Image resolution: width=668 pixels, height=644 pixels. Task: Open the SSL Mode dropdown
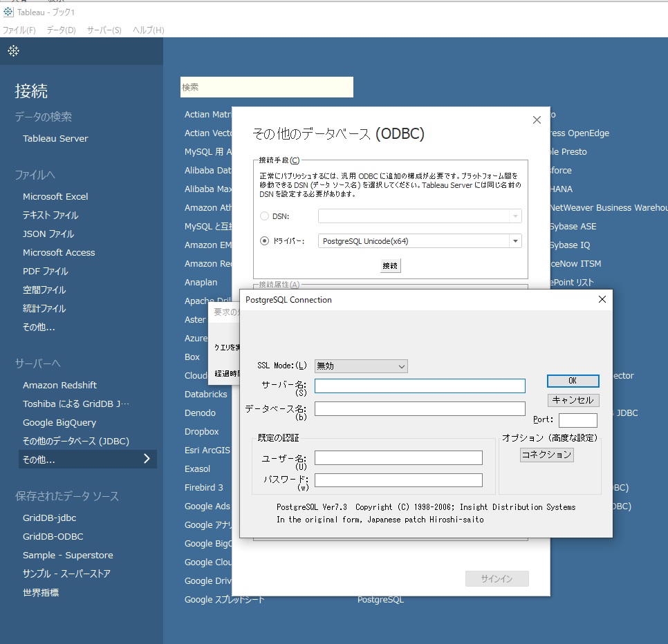click(x=361, y=366)
